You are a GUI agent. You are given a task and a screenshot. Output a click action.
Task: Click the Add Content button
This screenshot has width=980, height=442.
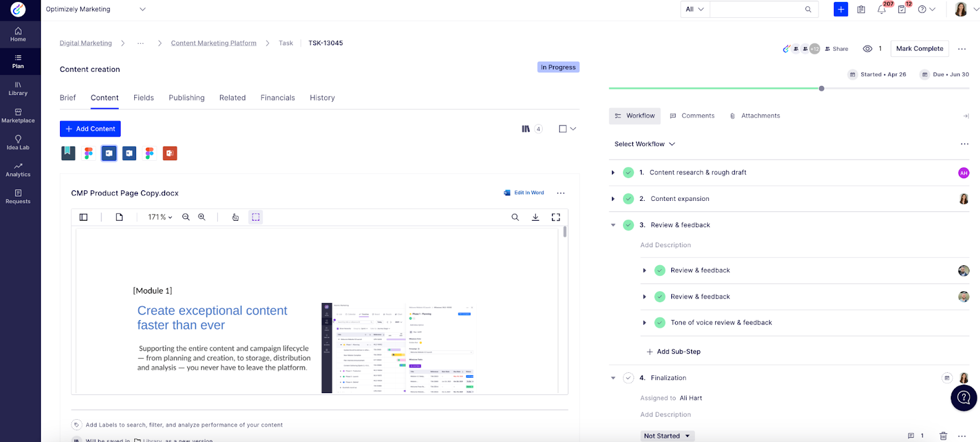[90, 129]
